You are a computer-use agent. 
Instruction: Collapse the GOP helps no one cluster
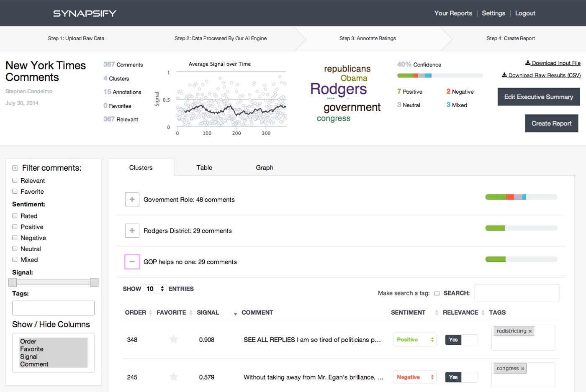(x=132, y=261)
